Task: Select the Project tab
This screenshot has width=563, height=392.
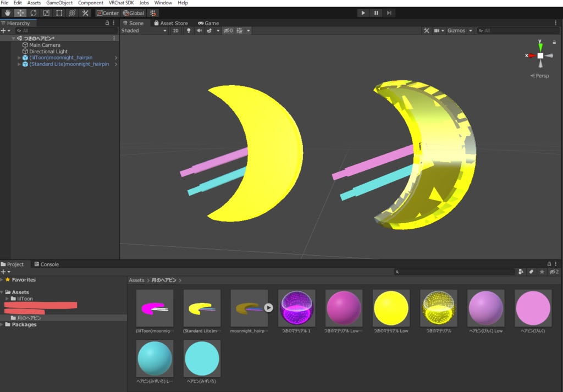Action: click(13, 264)
